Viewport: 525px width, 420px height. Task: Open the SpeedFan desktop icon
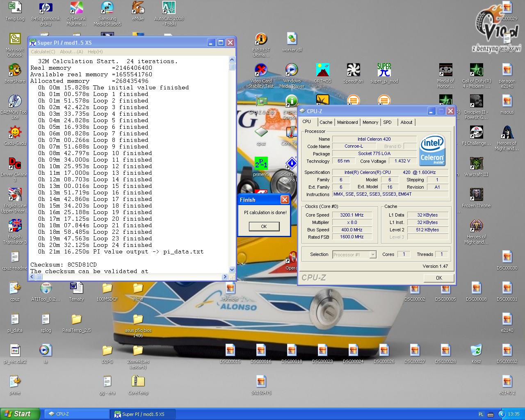353,73
